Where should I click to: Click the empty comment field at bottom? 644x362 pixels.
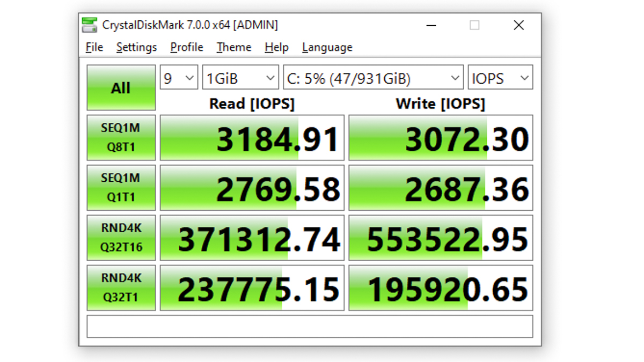tap(310, 326)
